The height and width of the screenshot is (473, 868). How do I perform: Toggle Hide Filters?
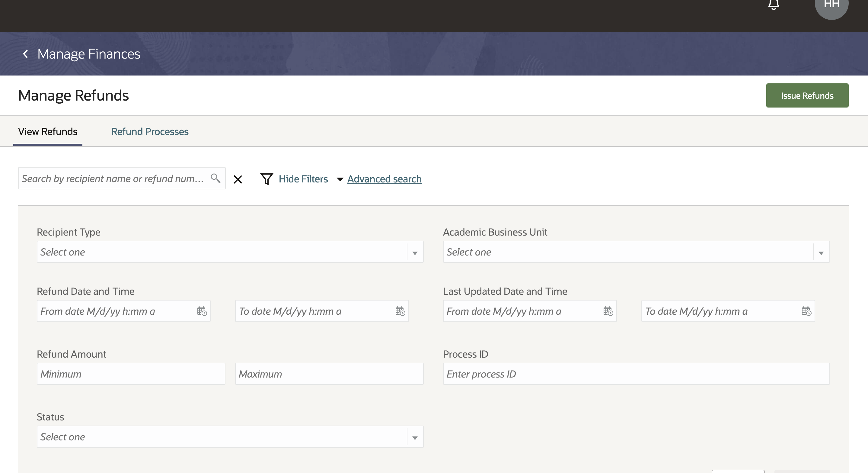point(303,179)
